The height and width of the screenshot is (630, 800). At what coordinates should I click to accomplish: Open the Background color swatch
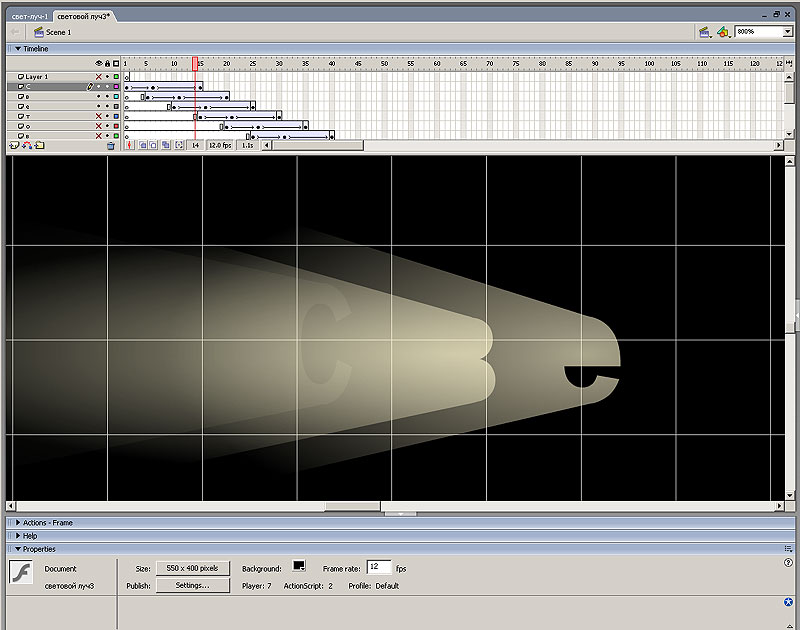click(298, 567)
